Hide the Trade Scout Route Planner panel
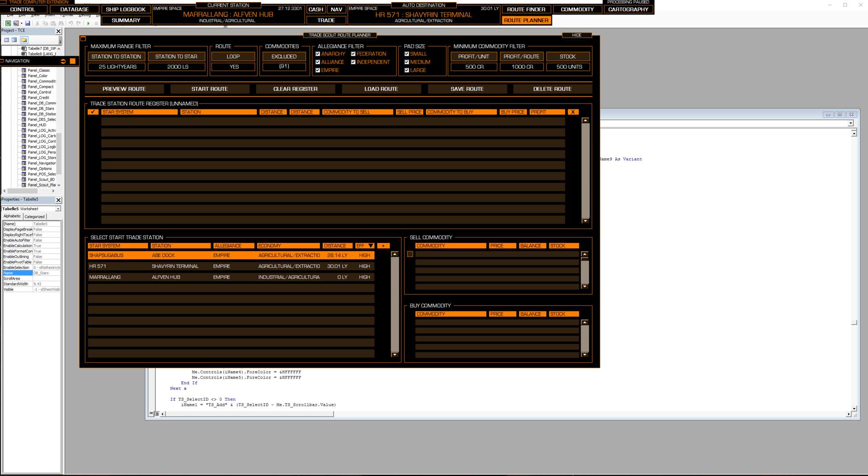Viewport: 868px width, 476px height. [x=577, y=35]
